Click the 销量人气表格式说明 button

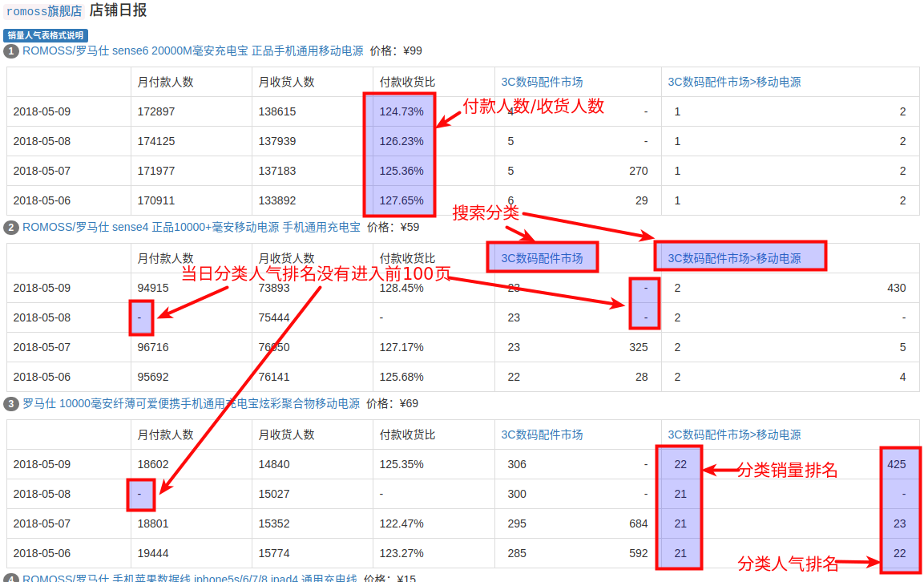coord(46,35)
